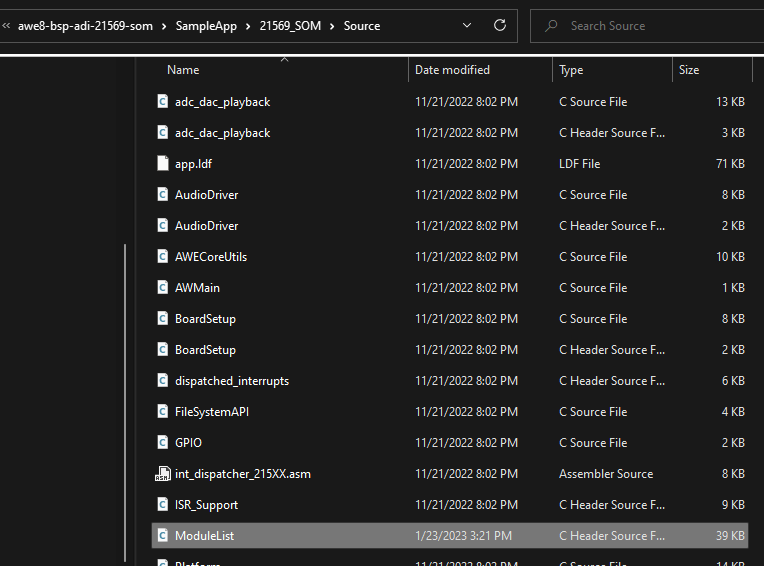Click the app.ldf file icon

pos(163,164)
